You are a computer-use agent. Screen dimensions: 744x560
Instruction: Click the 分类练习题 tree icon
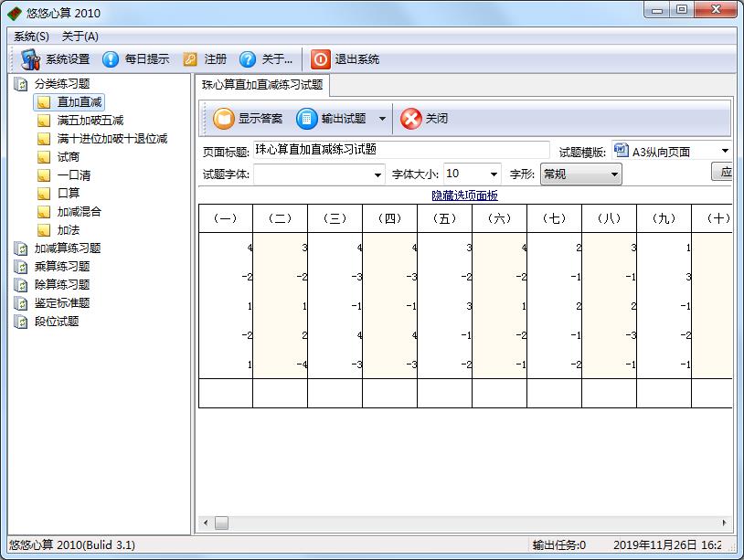click(21, 84)
